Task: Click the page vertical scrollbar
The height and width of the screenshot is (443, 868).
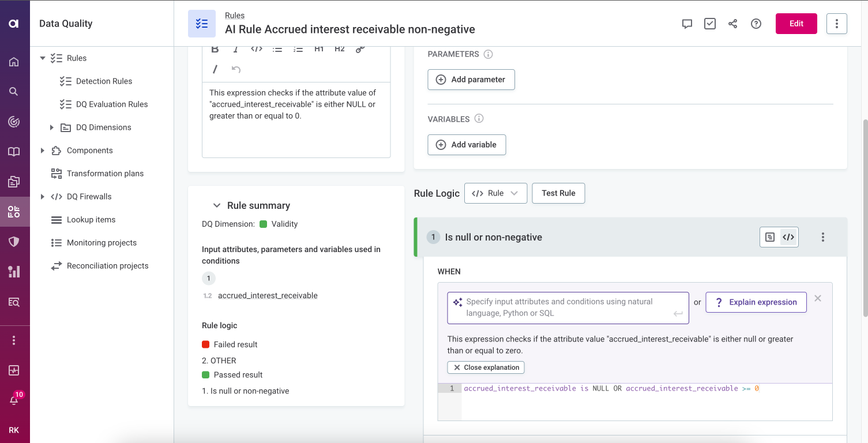Action: pos(864,219)
